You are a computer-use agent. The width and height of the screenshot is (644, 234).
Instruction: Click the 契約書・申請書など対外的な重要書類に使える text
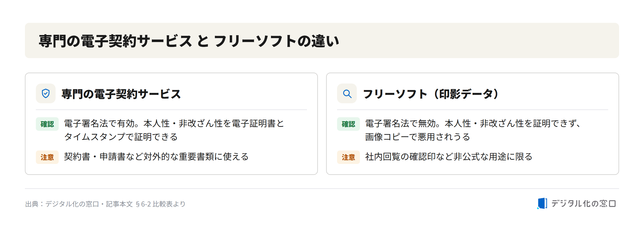click(156, 157)
